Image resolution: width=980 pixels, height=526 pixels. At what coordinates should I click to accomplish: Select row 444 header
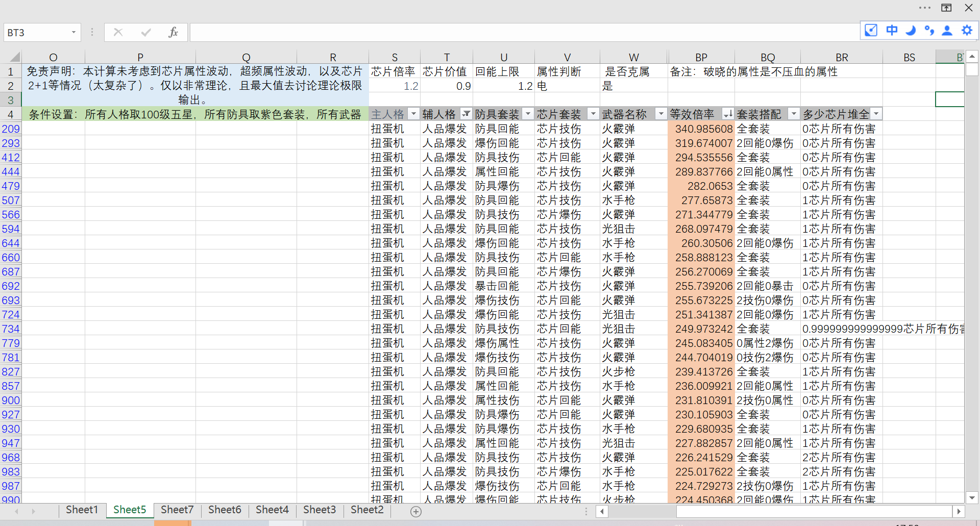11,172
